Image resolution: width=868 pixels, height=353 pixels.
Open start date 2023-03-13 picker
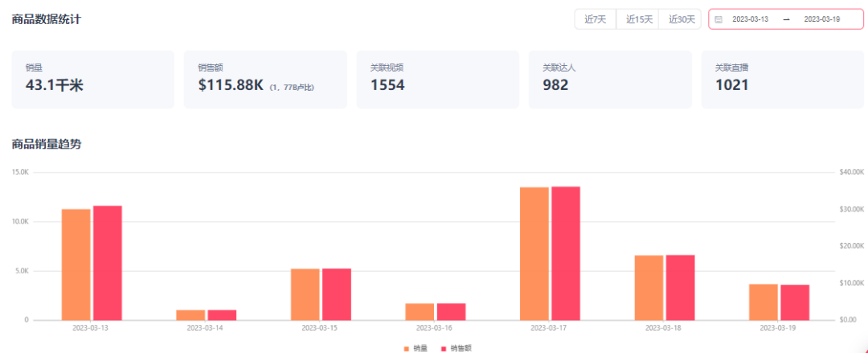click(x=750, y=19)
